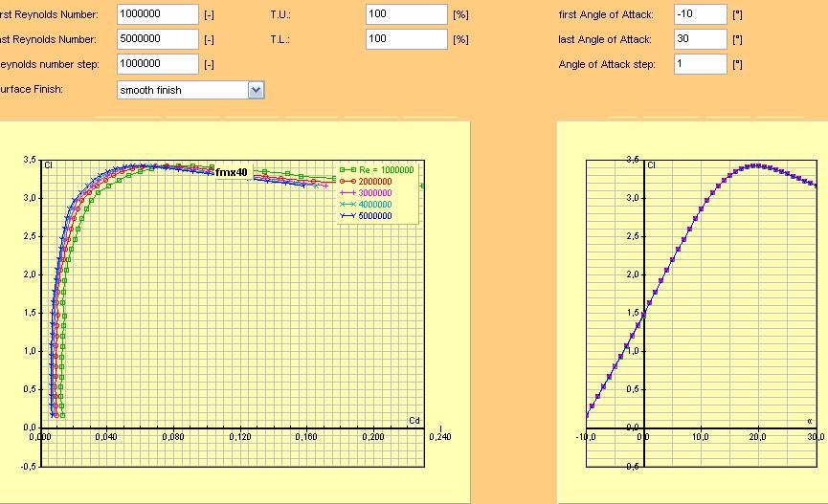The height and width of the screenshot is (504, 828).
Task: Click the Cl axis label on right plot
Action: pyautogui.click(x=651, y=165)
